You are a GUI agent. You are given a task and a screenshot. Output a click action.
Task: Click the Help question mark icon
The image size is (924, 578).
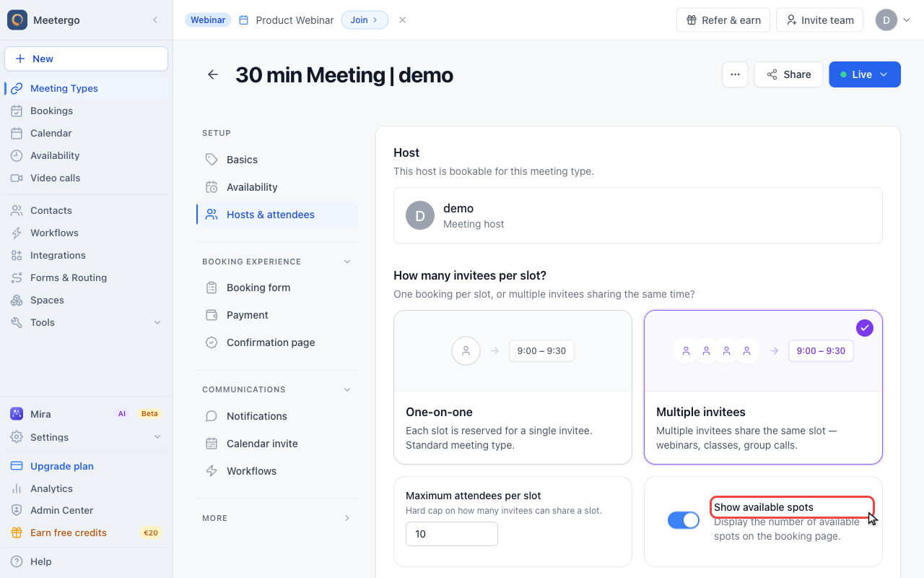[17, 561]
